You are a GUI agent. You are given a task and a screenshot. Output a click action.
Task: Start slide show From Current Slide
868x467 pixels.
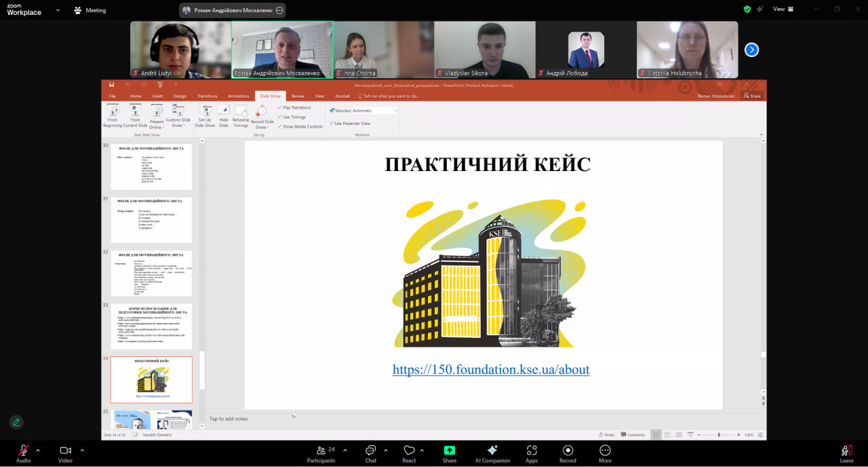tap(136, 116)
